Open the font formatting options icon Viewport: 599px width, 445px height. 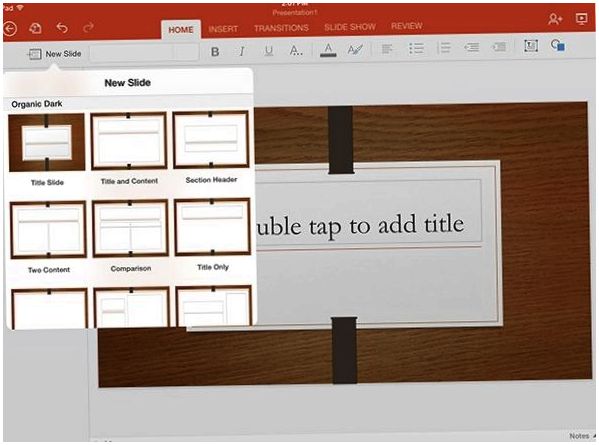pos(296,50)
